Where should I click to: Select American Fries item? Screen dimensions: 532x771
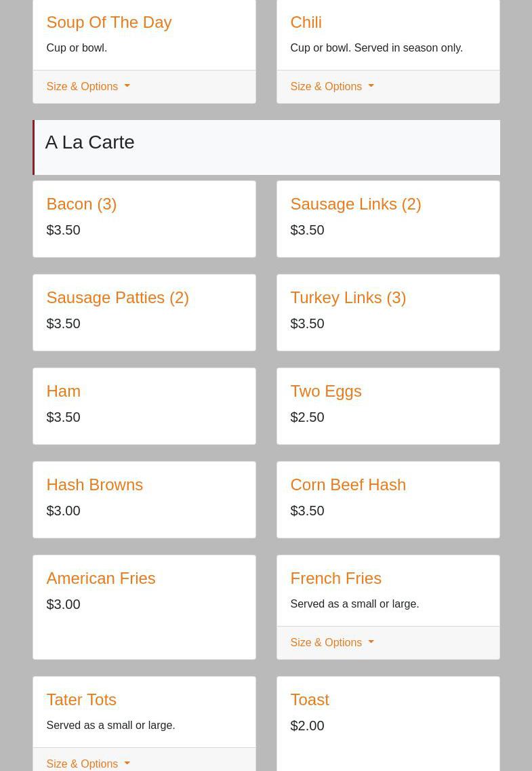point(100,578)
